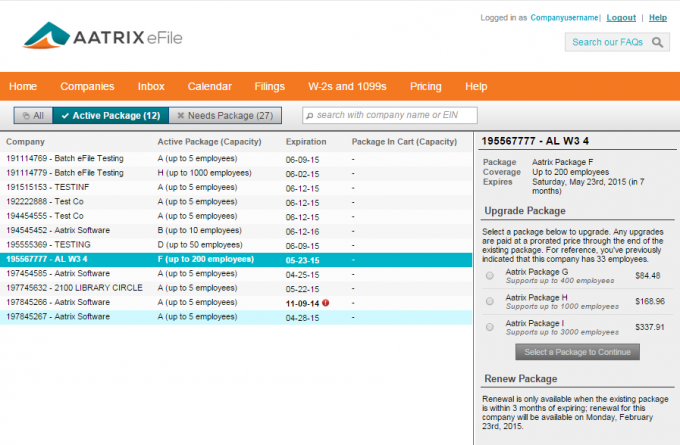Select row 197845267 - Aatrix Software
This screenshot has height=445, width=680.
point(236,317)
